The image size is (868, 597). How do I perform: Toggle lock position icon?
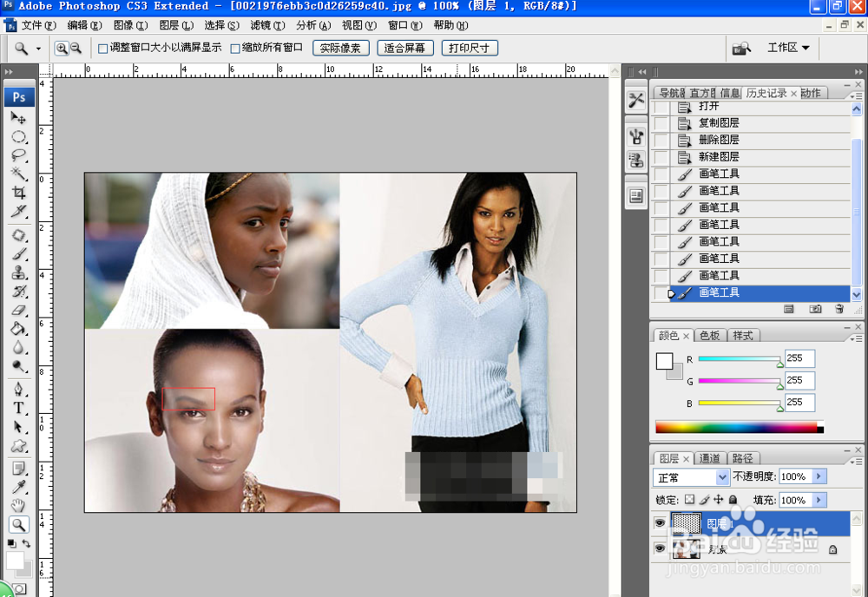719,500
